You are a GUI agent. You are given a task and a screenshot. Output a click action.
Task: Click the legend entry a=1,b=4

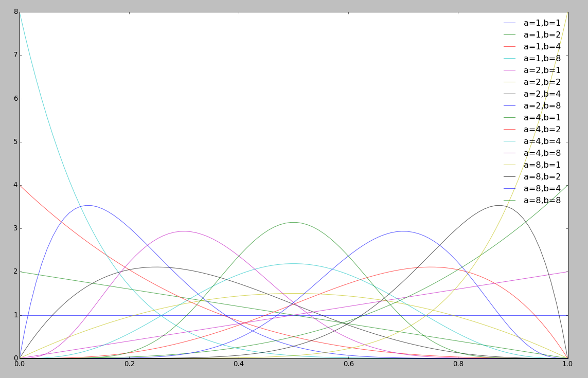click(532, 46)
